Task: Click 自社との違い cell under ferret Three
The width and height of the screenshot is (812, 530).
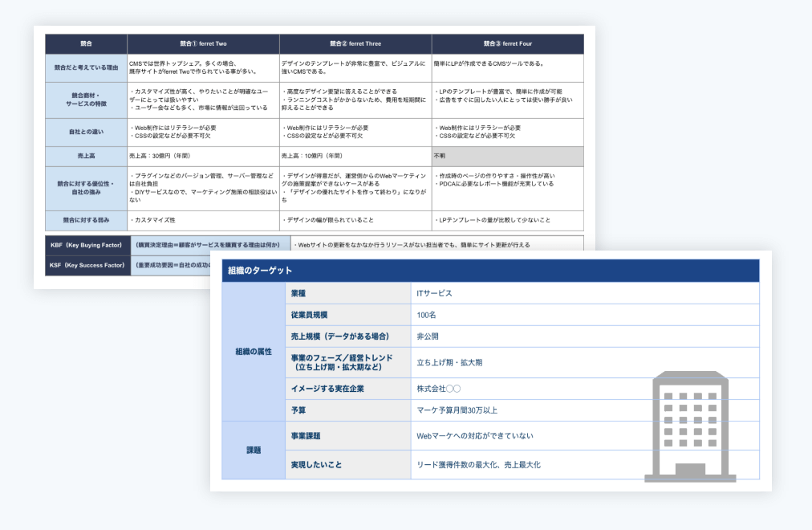Action: pyautogui.click(x=355, y=132)
